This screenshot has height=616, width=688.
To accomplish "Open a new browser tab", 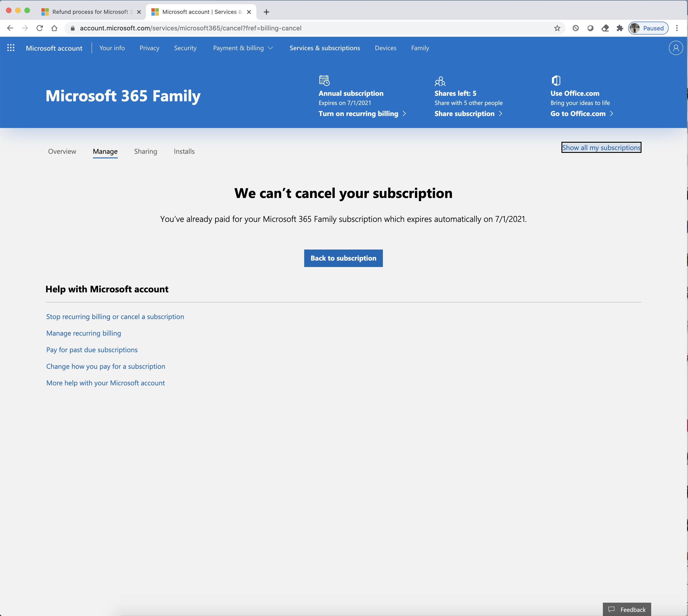I will (x=266, y=12).
